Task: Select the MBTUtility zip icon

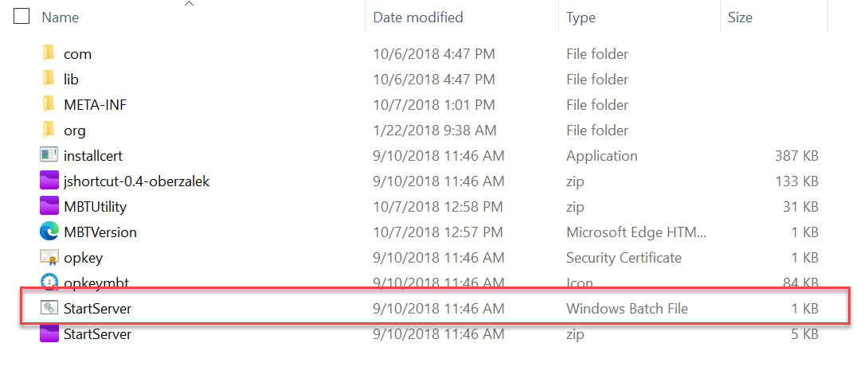Action: [49, 206]
